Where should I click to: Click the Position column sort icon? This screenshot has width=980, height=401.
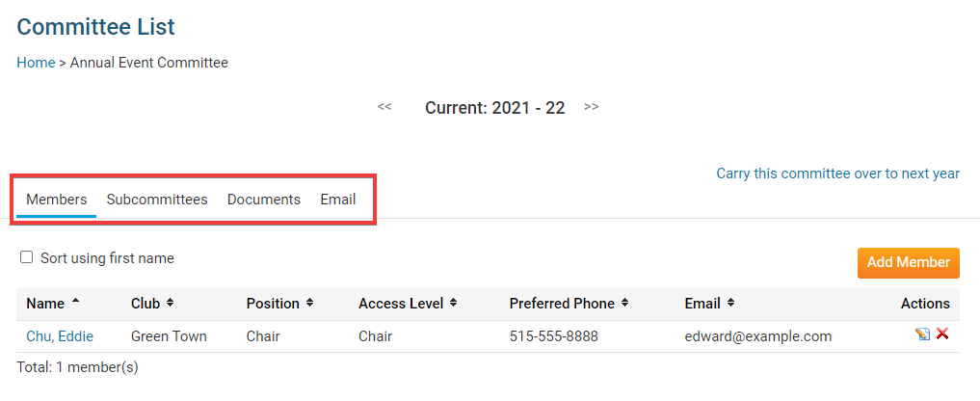pyautogui.click(x=309, y=303)
